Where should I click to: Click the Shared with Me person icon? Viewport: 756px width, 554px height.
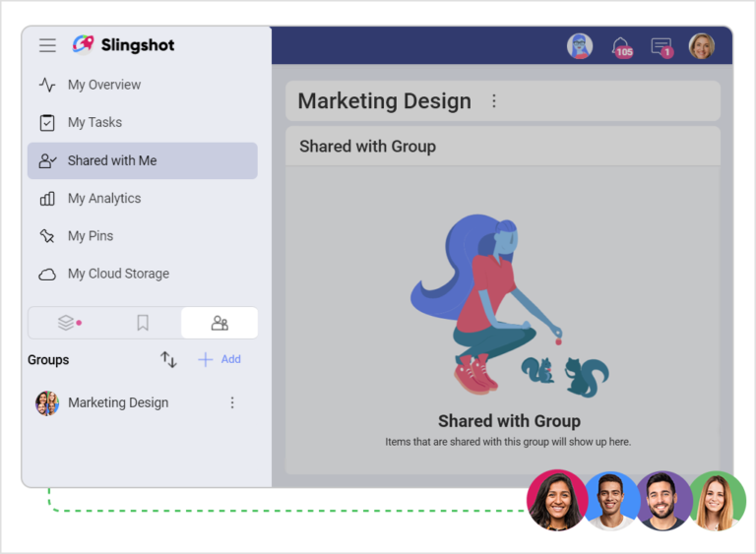click(47, 160)
